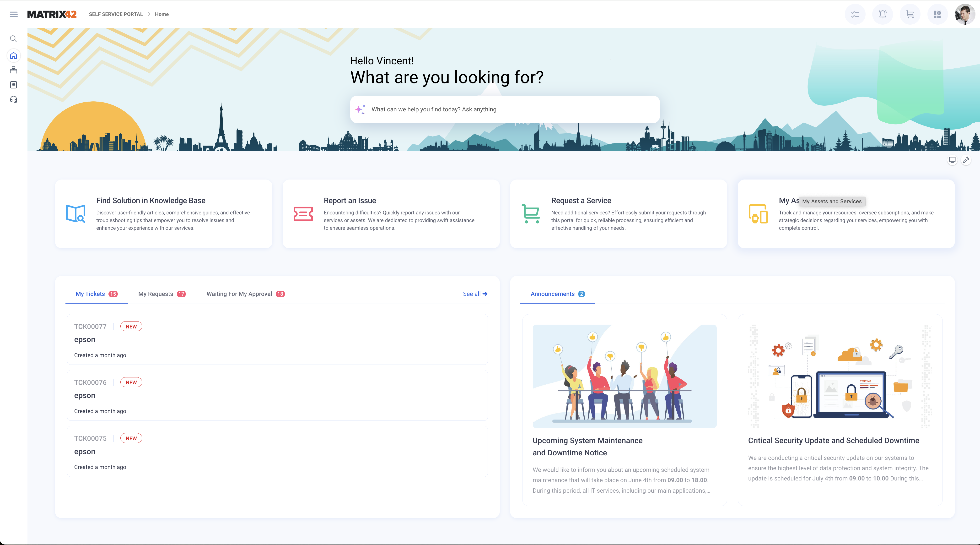The width and height of the screenshot is (980, 545).
Task: Click Self Service Portal breadcrumb
Action: tap(116, 15)
